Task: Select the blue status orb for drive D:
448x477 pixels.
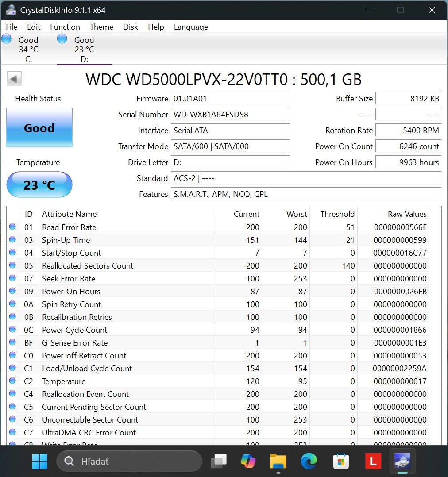Action: [x=62, y=39]
